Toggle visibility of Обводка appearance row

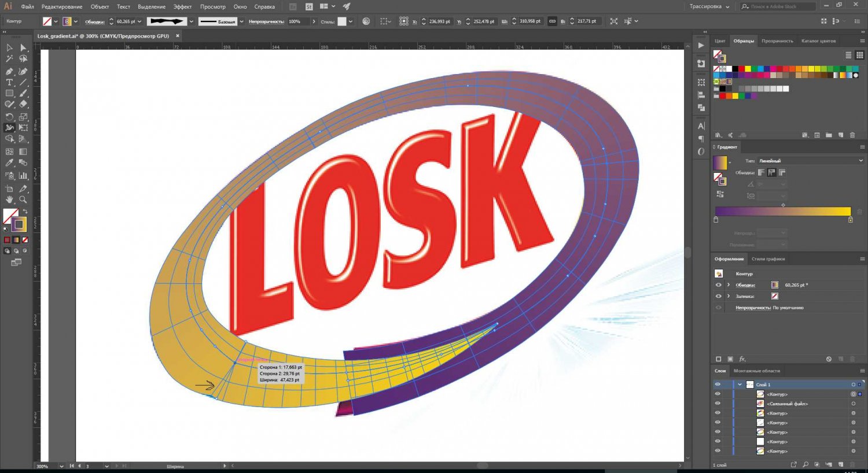click(718, 285)
